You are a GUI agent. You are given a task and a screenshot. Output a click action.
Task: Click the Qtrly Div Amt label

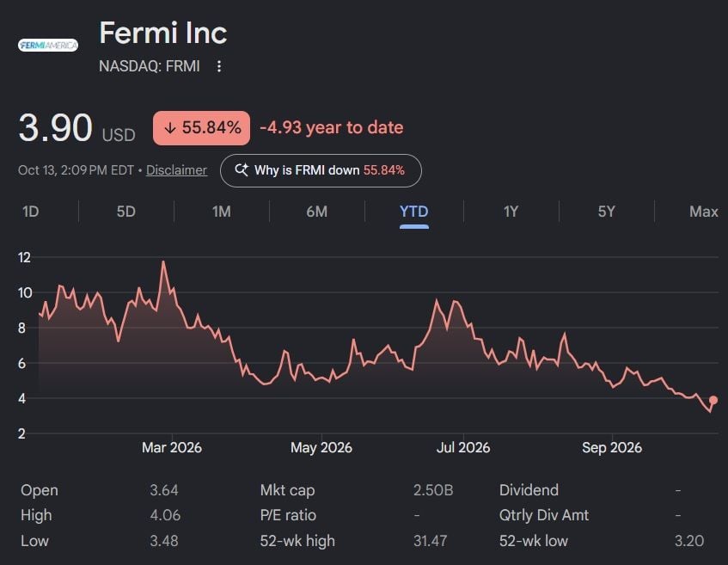point(544,515)
